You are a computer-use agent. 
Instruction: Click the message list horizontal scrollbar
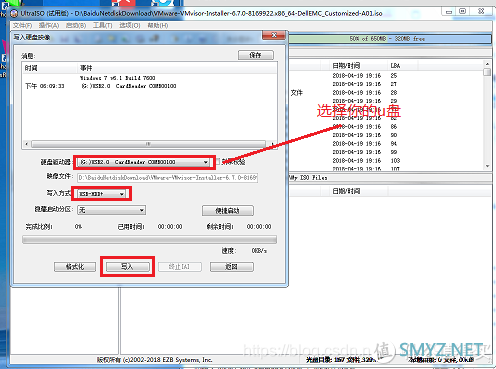tap(149, 144)
